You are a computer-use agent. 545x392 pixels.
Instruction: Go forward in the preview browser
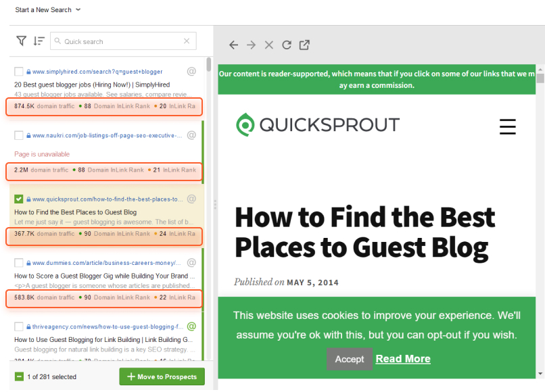[252, 45]
